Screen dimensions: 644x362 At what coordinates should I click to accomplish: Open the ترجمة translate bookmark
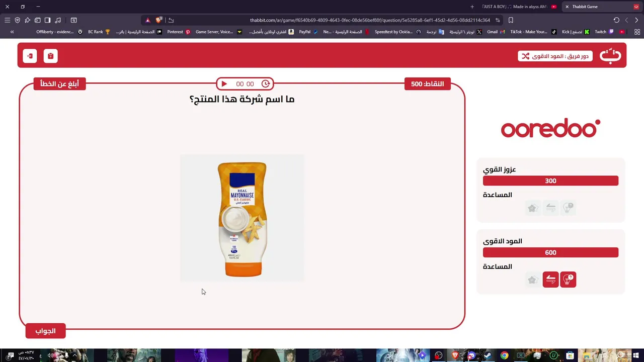[x=435, y=32]
